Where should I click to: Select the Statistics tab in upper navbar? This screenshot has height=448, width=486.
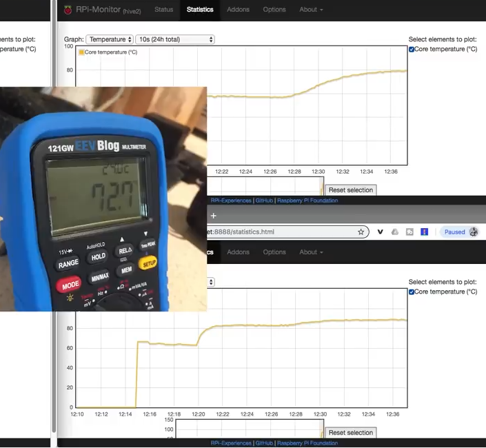click(x=200, y=10)
